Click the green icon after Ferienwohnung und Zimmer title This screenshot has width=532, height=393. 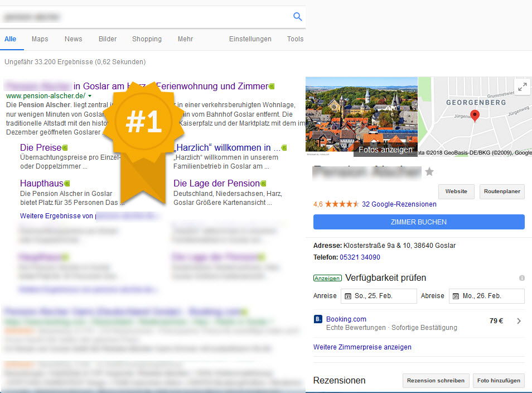(272, 87)
